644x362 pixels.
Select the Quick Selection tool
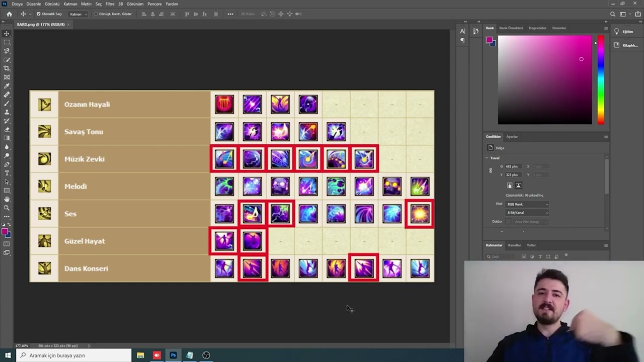(x=7, y=60)
